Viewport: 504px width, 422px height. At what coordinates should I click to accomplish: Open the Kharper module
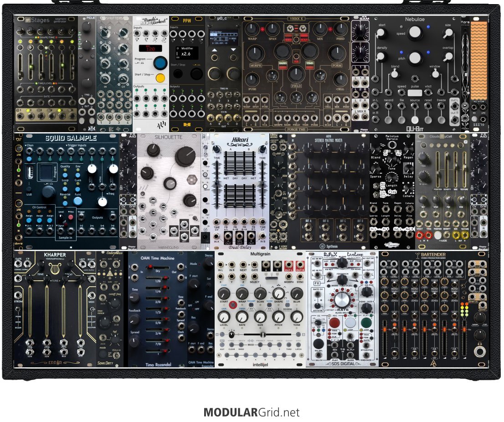click(55, 309)
